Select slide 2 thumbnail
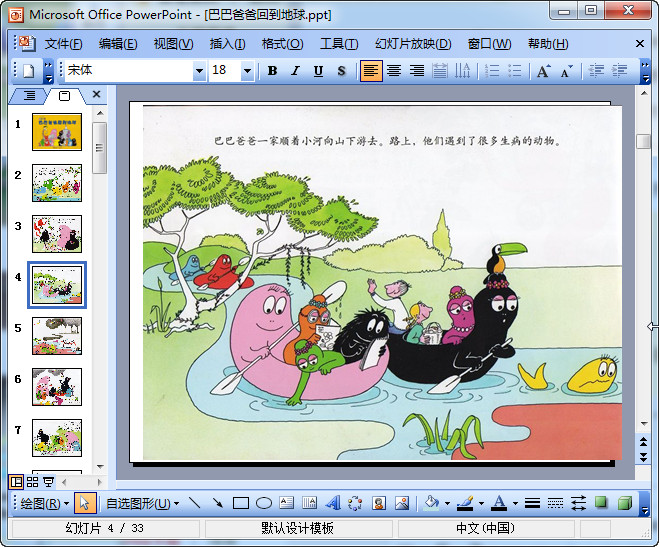The width and height of the screenshot is (659, 547). click(57, 183)
